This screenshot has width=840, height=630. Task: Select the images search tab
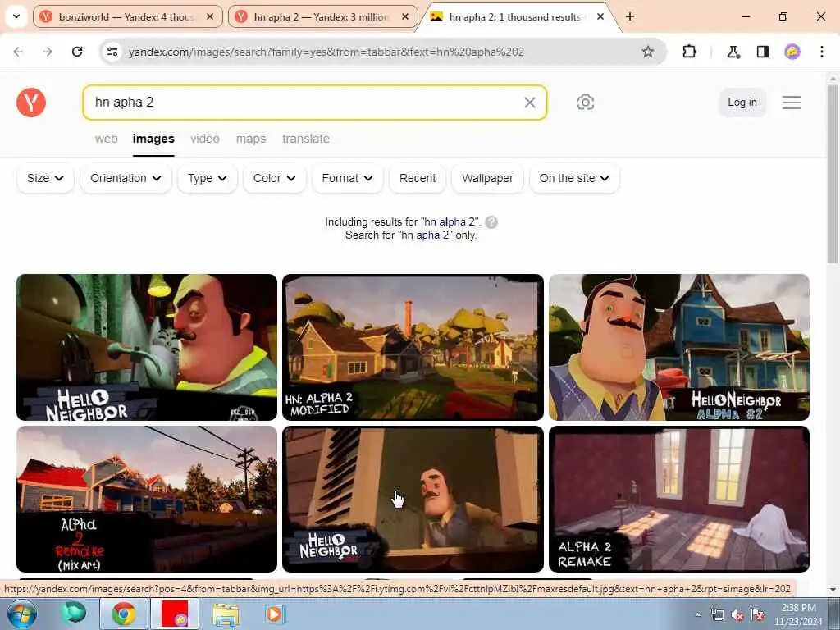(x=153, y=139)
